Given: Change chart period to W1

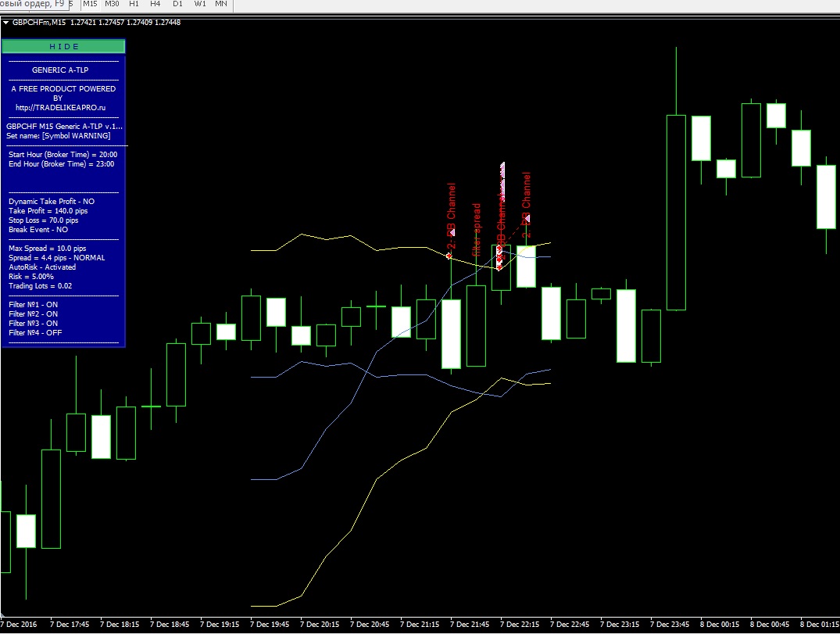Looking at the screenshot, I should (x=200, y=4).
